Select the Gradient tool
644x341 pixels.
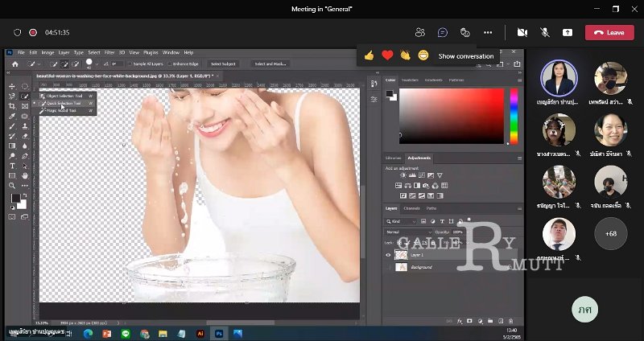[12, 146]
